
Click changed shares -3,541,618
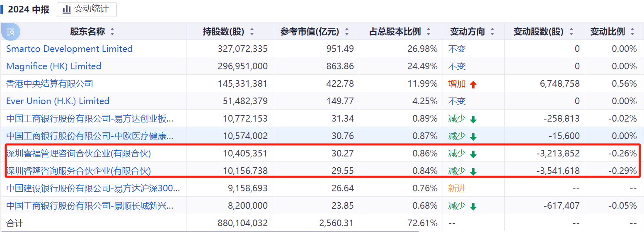click(x=558, y=171)
